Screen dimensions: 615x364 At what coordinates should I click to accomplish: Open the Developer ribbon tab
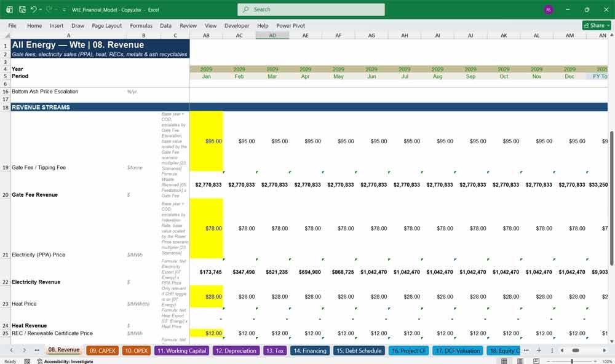[237, 25]
